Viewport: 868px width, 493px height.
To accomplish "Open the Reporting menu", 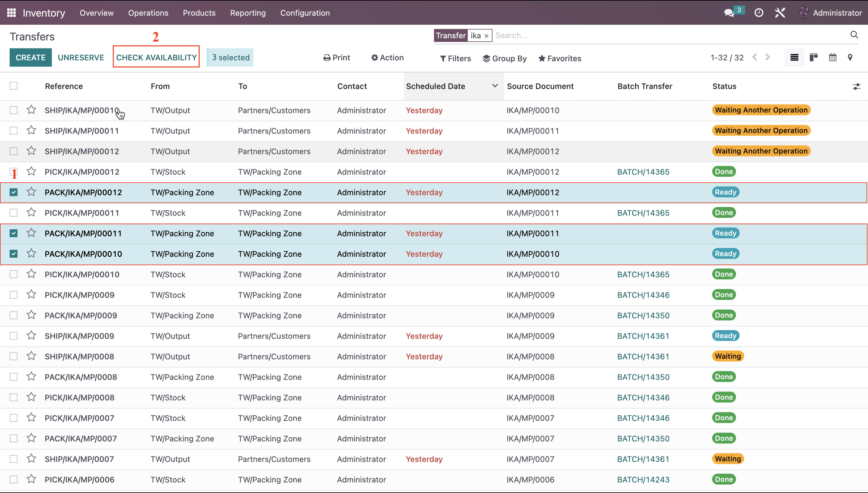I will [247, 13].
